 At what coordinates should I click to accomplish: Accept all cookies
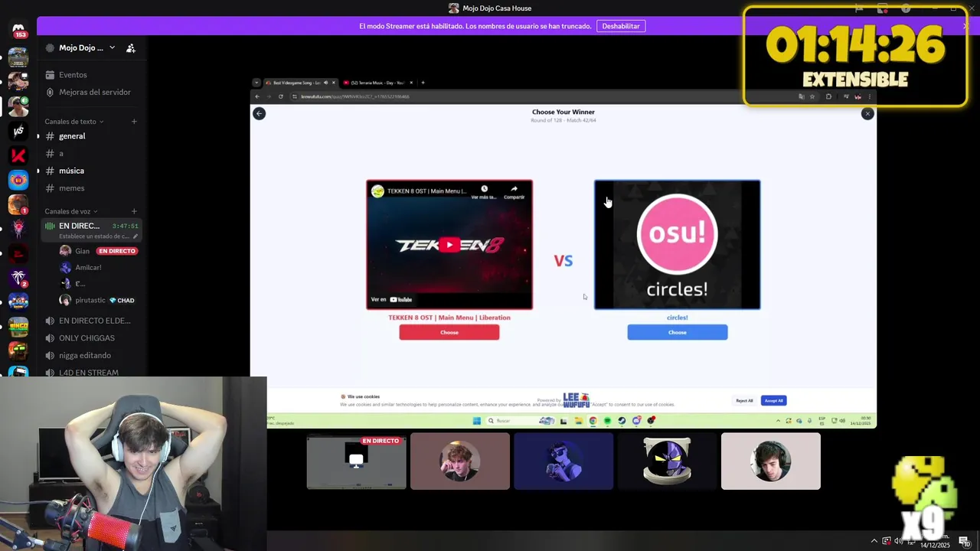[x=773, y=400]
